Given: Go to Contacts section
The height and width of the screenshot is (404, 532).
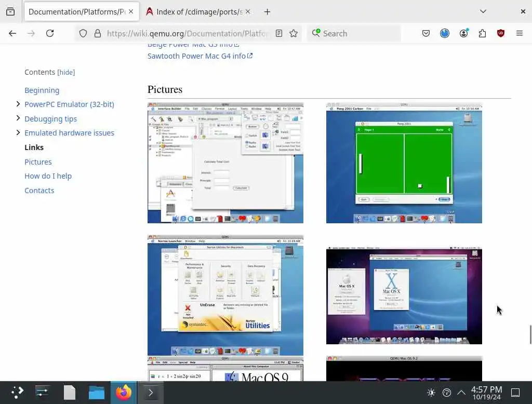Looking at the screenshot, I should [x=39, y=190].
